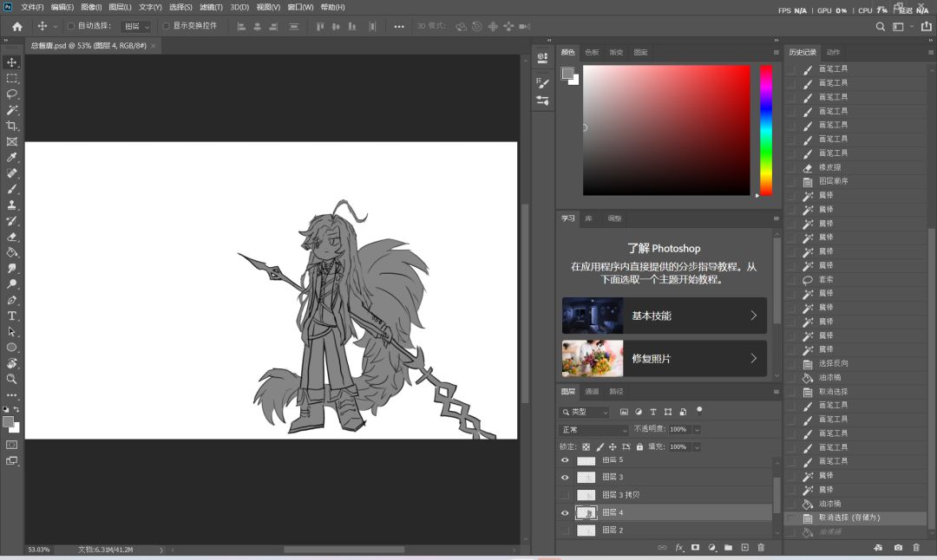Select the Crop tool

[12, 126]
